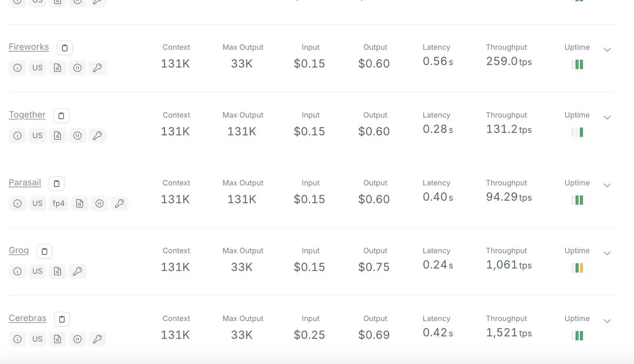
Task: Click the key icon under Groq
Action: (77, 271)
